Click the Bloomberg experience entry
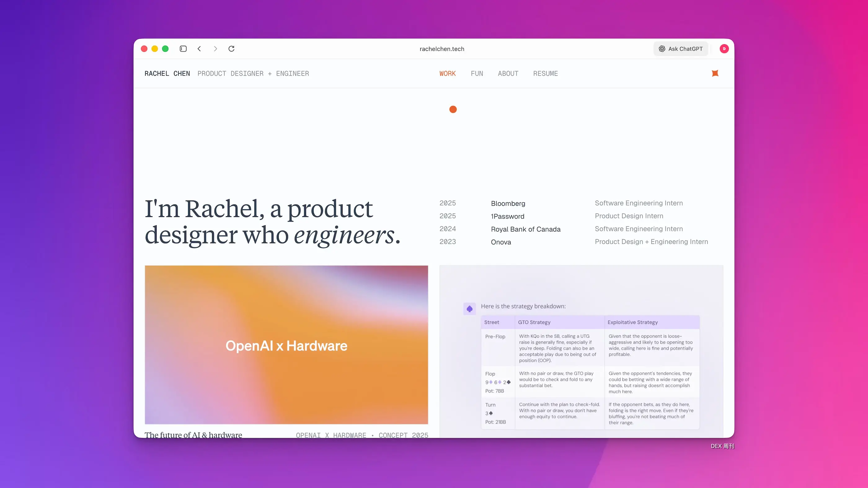Image resolution: width=868 pixels, height=488 pixels. pyautogui.click(x=508, y=204)
